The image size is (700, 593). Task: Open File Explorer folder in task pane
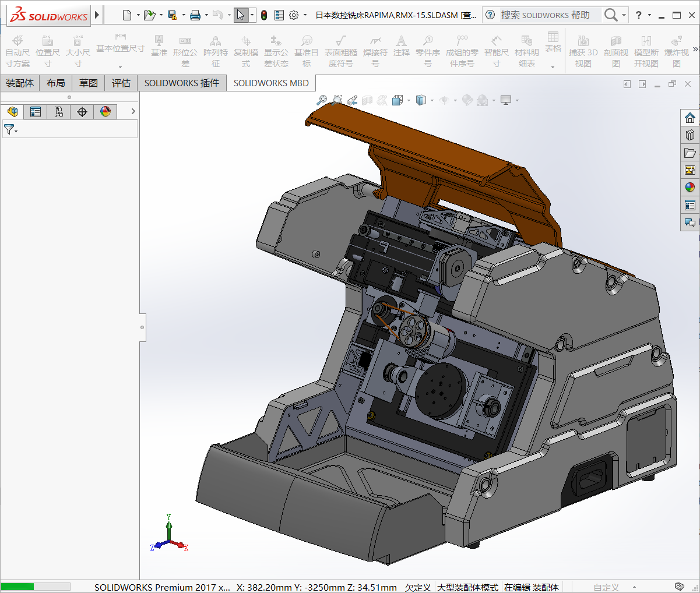pyautogui.click(x=690, y=153)
